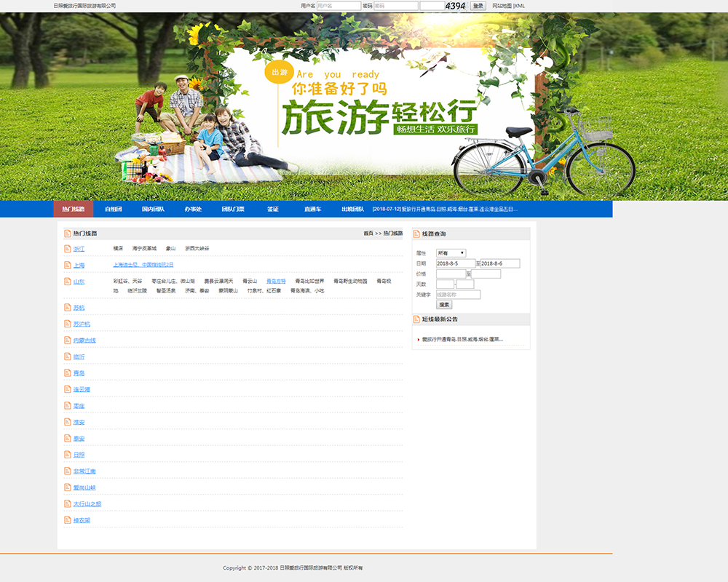Click the document icon next to 青岛 route
Screen dimensions: 728x582
tap(68, 373)
